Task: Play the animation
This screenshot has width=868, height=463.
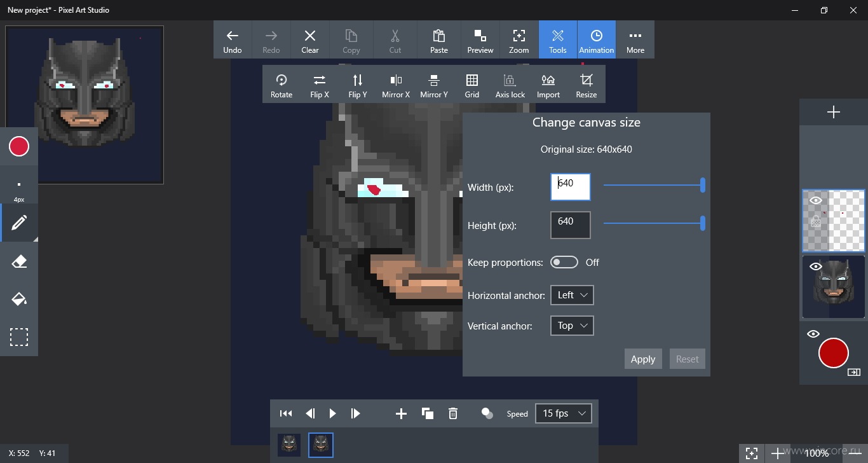Action: pyautogui.click(x=332, y=413)
